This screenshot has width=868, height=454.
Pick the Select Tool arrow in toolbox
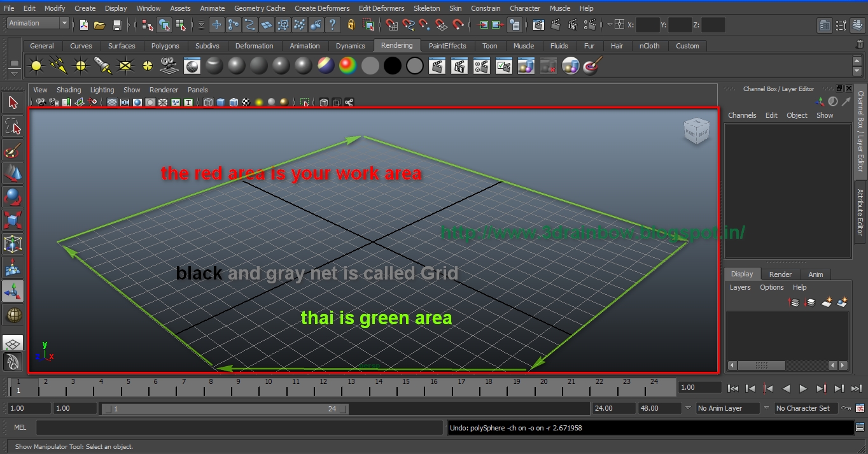click(13, 103)
